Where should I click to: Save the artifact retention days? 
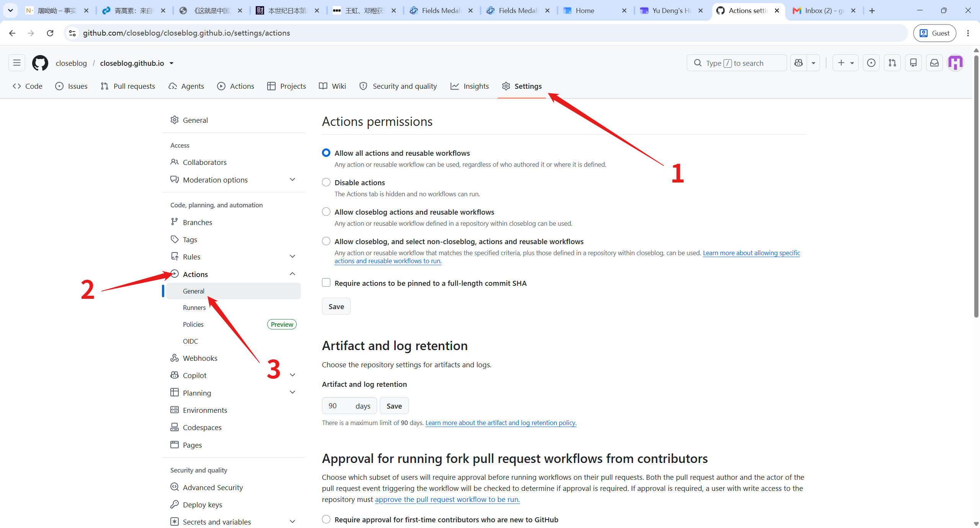(394, 406)
